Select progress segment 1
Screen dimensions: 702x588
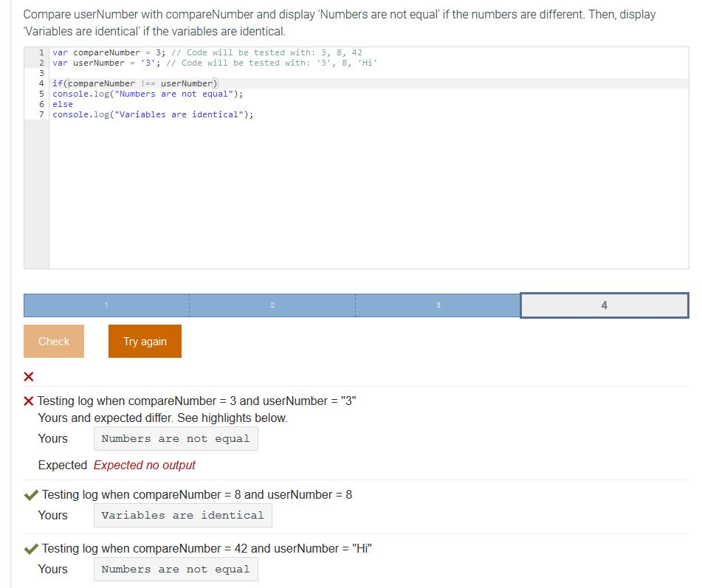click(106, 304)
